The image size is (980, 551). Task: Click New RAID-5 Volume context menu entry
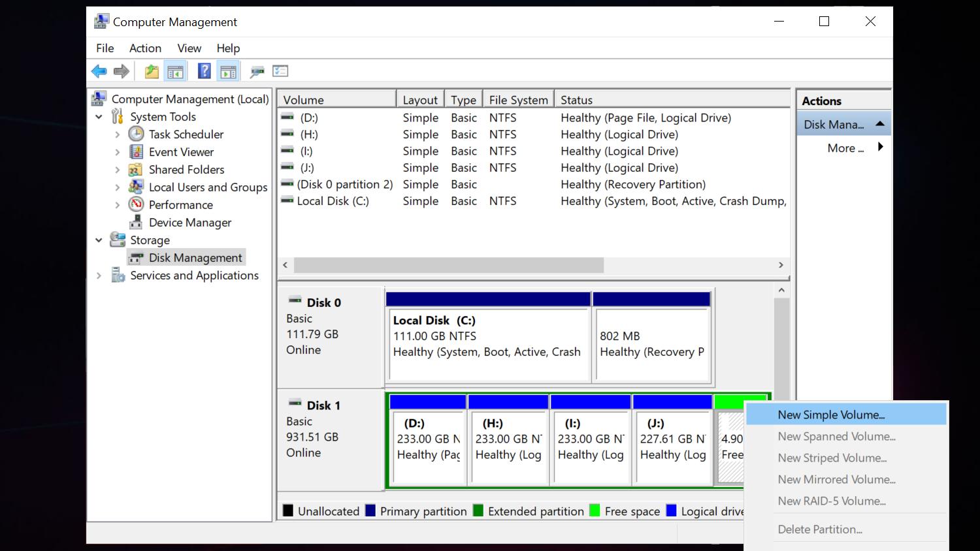click(846, 501)
